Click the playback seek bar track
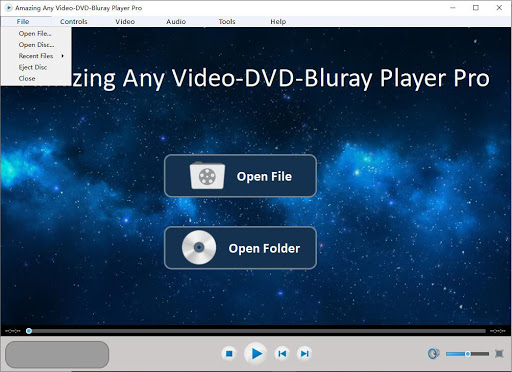This screenshot has width=512, height=372. click(256, 331)
